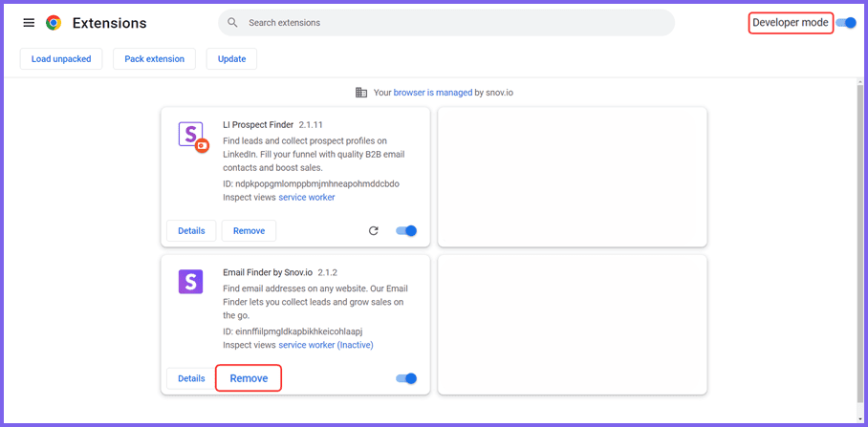Click the LI Prospect Finder extension icon
868x427 pixels.
193,136
